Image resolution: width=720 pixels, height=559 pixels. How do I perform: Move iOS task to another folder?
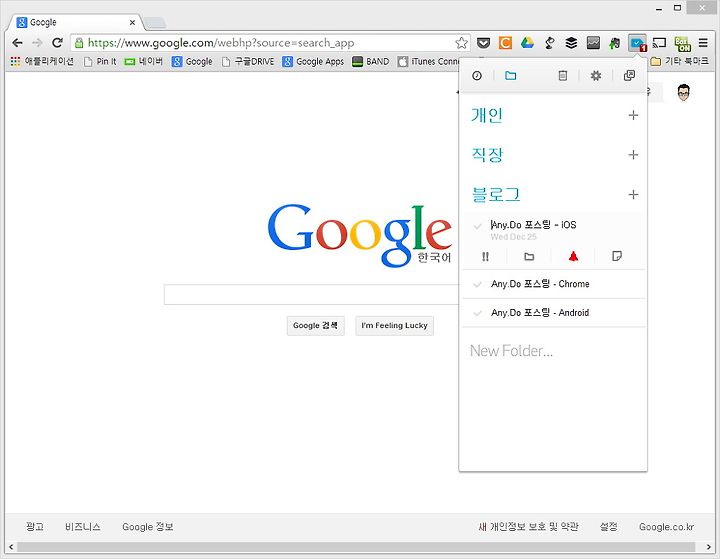coord(529,256)
